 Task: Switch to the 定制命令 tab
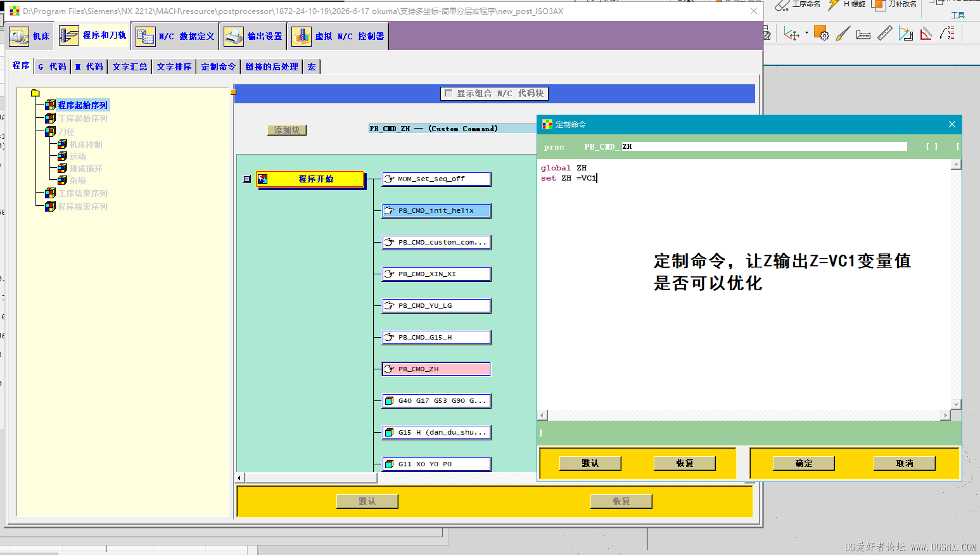tap(219, 67)
